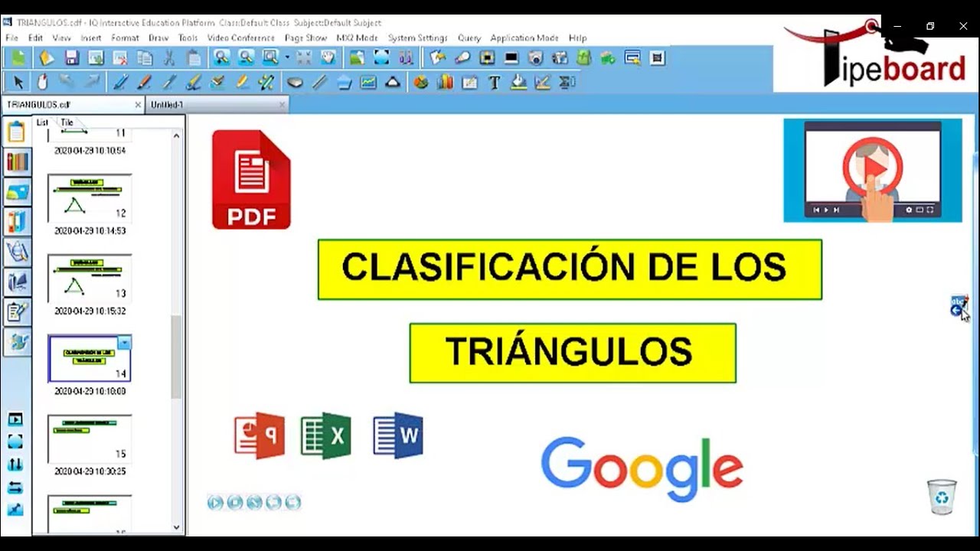
Task: Click the 'CLASIFICACIÓN DE LOS' yellow title box
Action: tap(570, 269)
